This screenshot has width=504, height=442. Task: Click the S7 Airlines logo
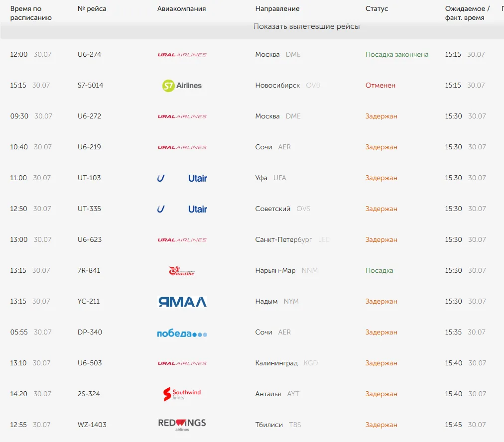point(182,86)
